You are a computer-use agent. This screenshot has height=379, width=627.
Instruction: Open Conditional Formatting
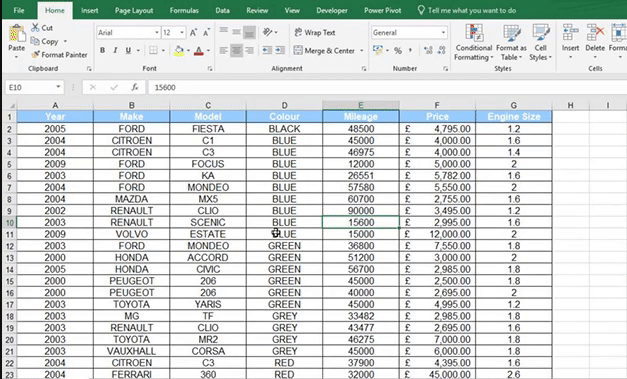(474, 42)
